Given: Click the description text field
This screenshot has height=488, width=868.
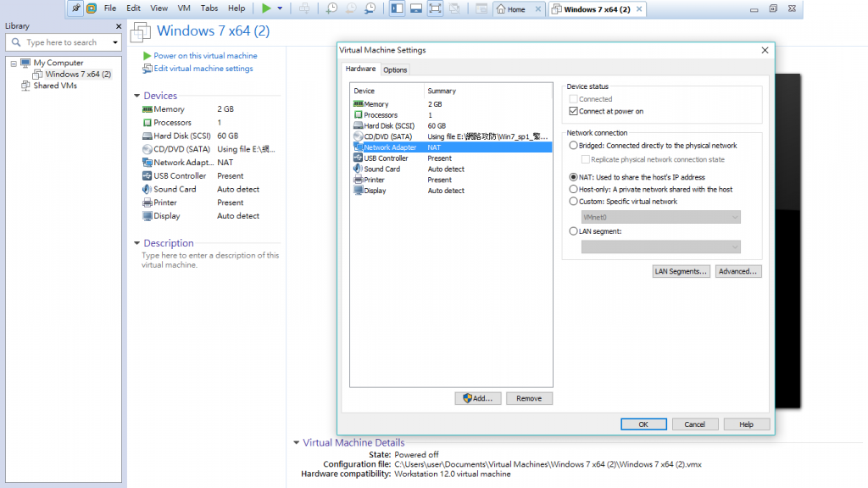Looking at the screenshot, I should click(210, 260).
